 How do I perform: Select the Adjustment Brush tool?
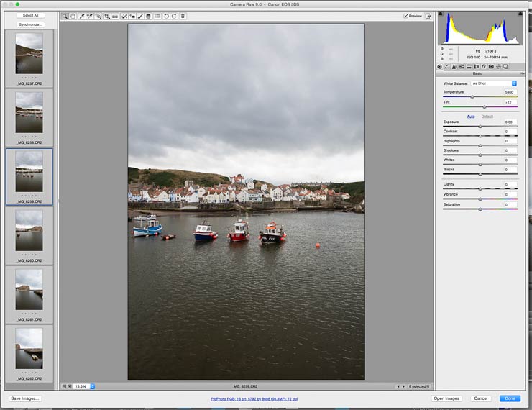(x=140, y=16)
